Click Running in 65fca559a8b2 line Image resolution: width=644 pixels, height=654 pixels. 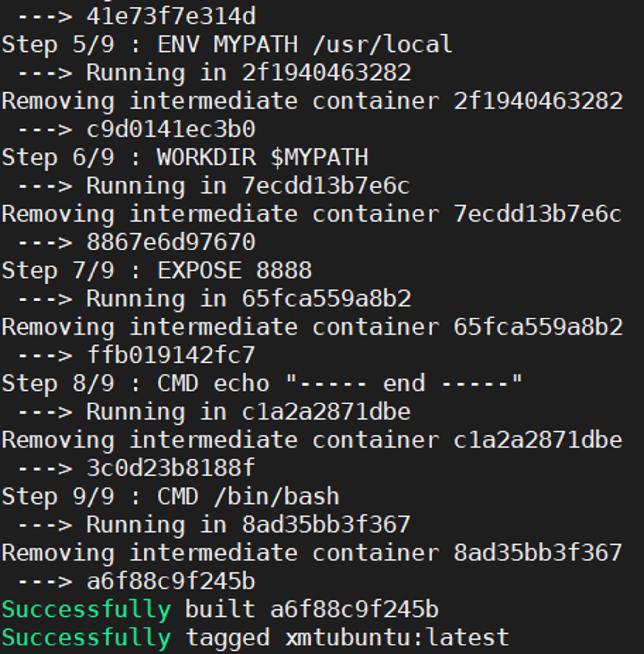[248, 299]
